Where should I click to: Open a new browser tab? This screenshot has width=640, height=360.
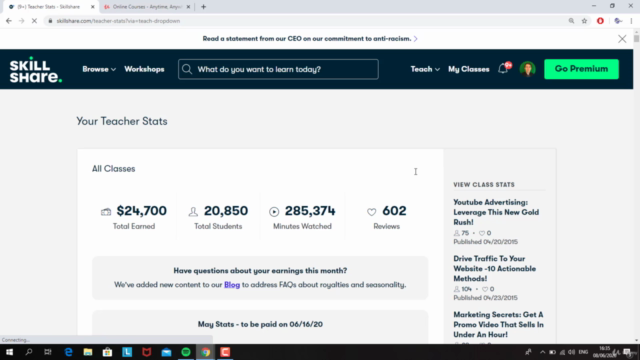203,7
